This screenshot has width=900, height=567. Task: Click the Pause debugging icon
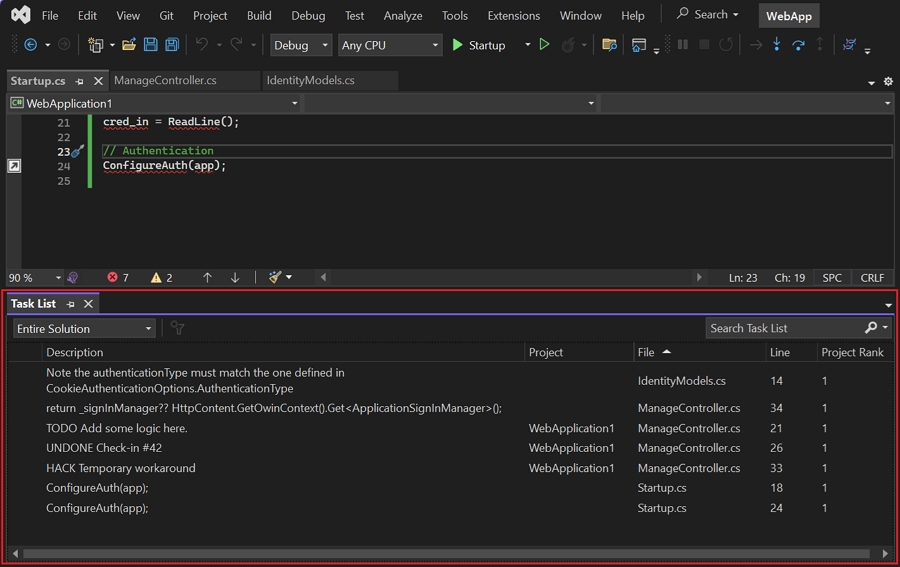pyautogui.click(x=682, y=44)
